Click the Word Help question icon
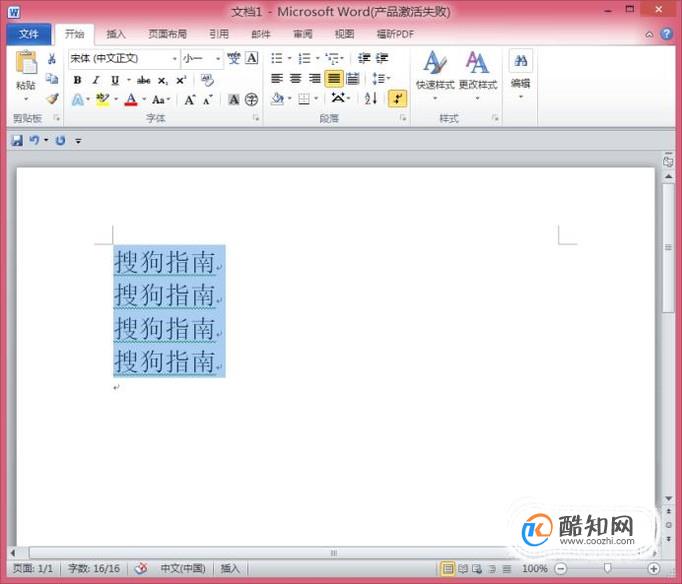 pyautogui.click(x=666, y=33)
